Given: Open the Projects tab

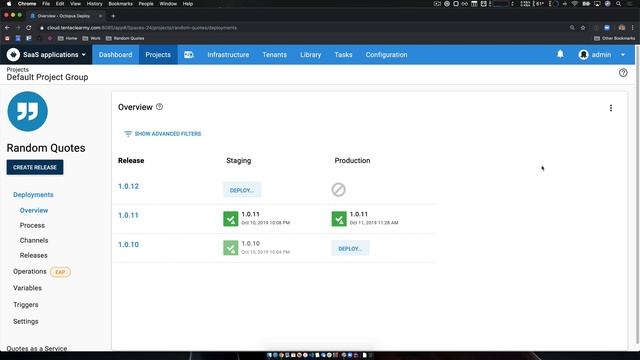Looking at the screenshot, I should (x=158, y=55).
